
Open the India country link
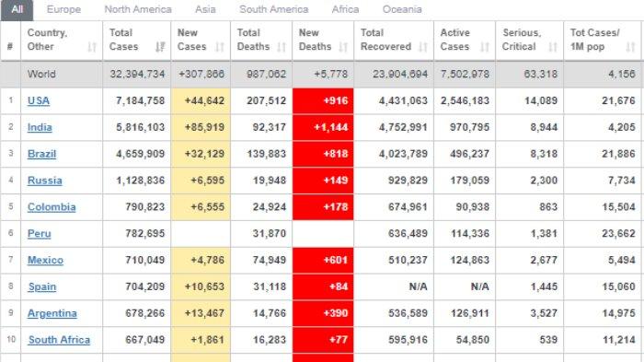point(40,127)
